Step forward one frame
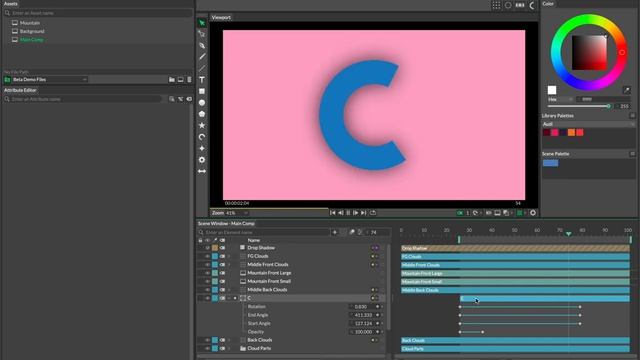 click(356, 213)
